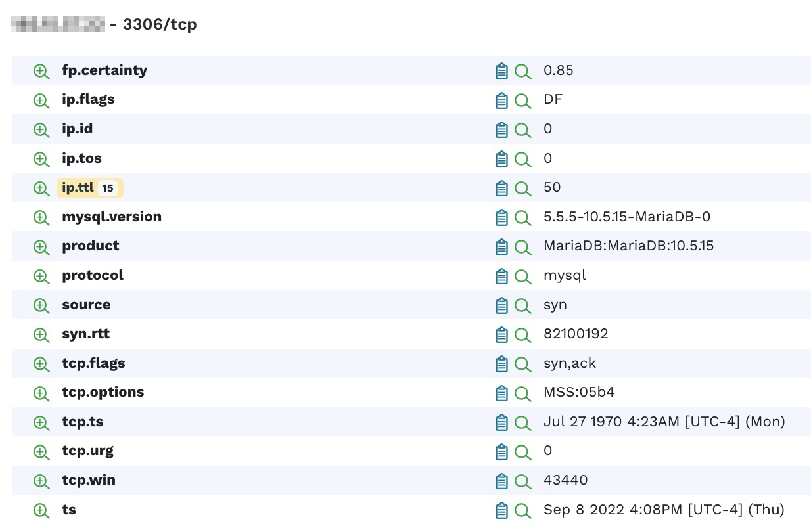Screen dimensions: 811x532
Task: Open the zoom icon beside source
Action: click(x=41, y=305)
